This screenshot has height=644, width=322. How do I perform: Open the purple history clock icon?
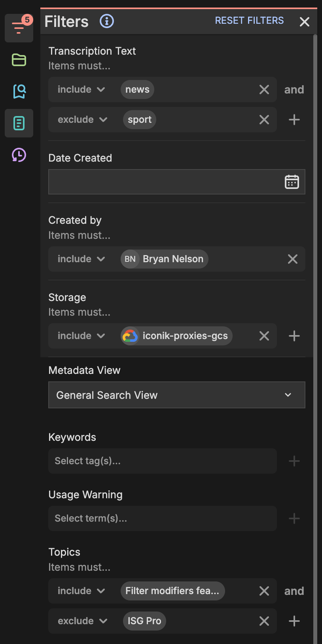click(x=19, y=155)
